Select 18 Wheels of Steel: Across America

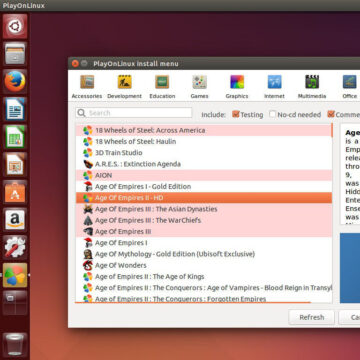(204, 130)
